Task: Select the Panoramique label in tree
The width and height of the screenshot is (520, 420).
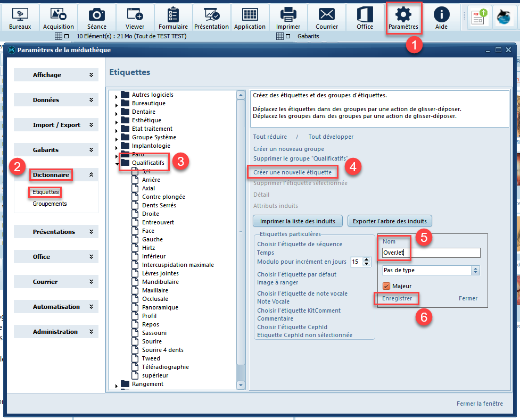Action: coord(160,307)
